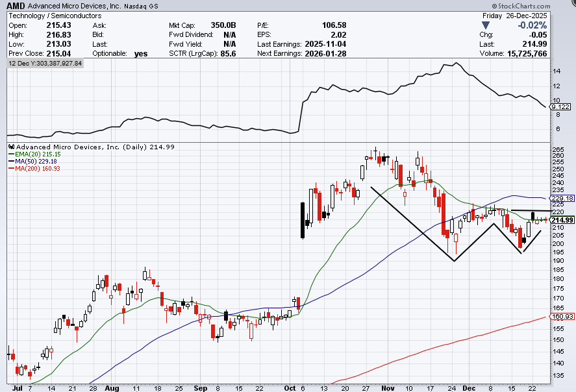The image size is (576, 392).
Task: Click the Last price 214.99 in header
Action: (x=535, y=43)
